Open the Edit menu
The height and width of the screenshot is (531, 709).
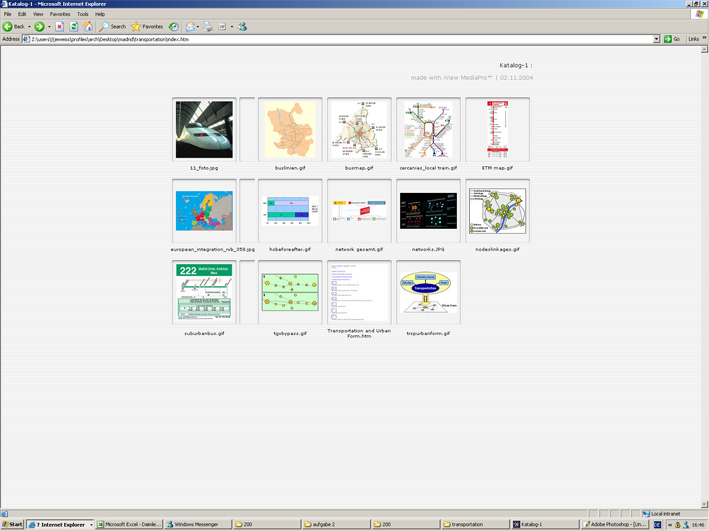[22, 14]
